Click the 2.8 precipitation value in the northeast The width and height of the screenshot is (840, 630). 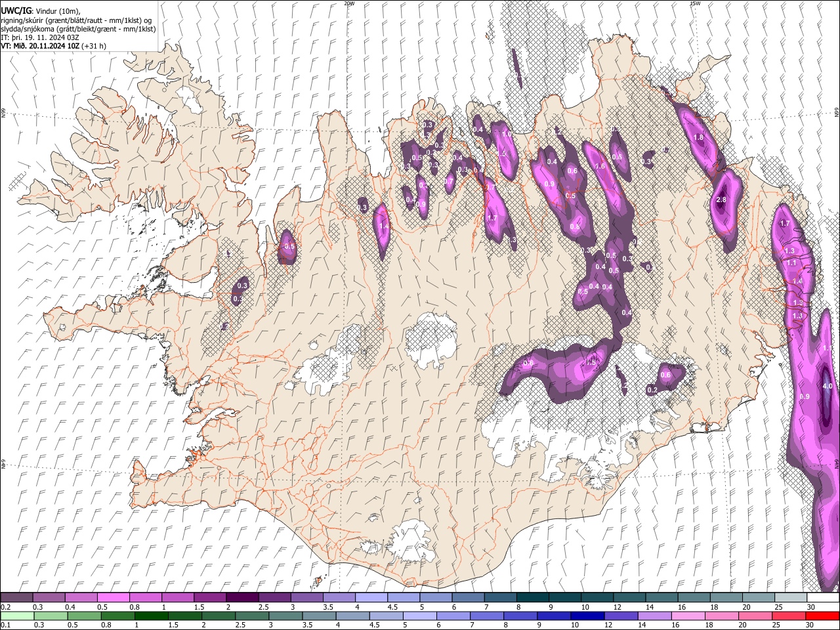click(721, 199)
